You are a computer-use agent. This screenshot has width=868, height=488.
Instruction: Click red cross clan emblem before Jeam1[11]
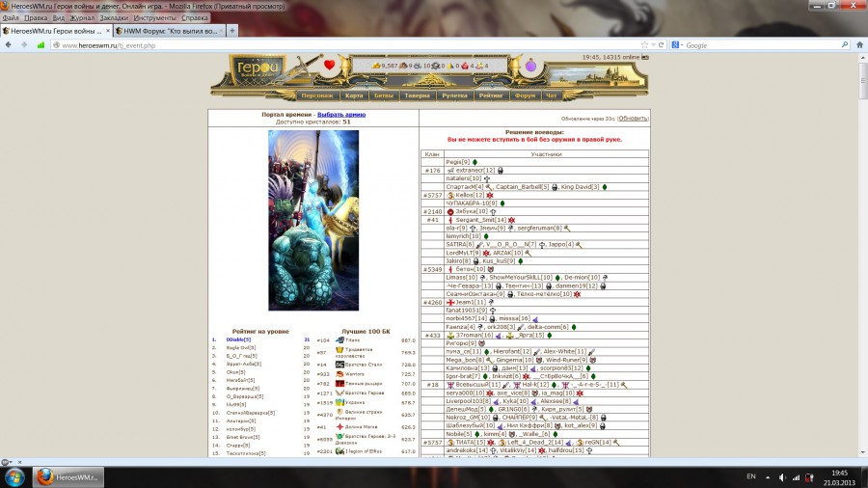pyautogui.click(x=450, y=303)
